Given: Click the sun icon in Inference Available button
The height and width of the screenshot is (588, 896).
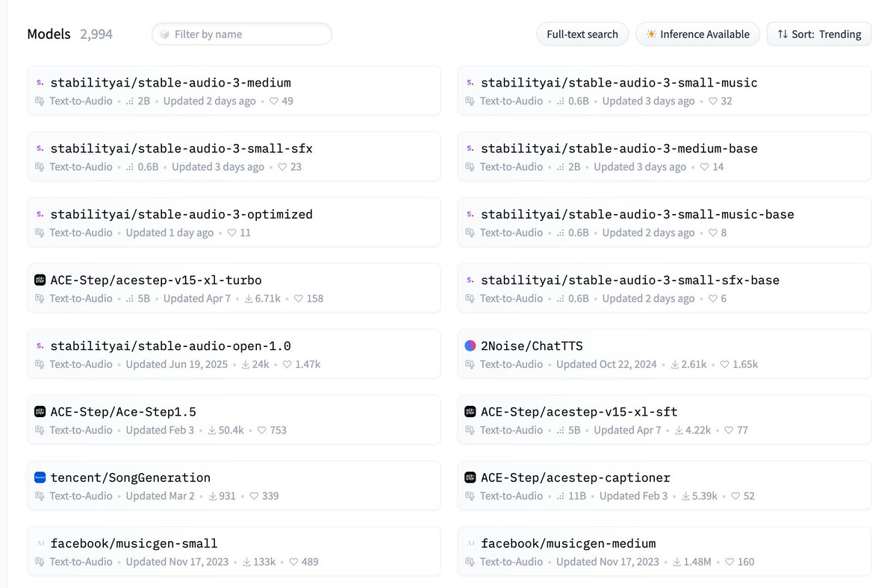Looking at the screenshot, I should pyautogui.click(x=652, y=34).
